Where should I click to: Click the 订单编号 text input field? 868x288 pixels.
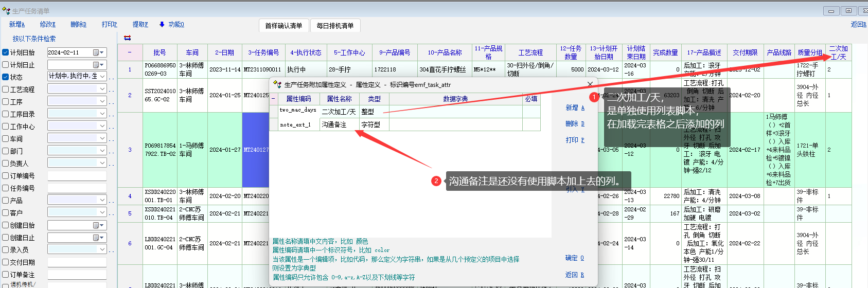point(77,176)
